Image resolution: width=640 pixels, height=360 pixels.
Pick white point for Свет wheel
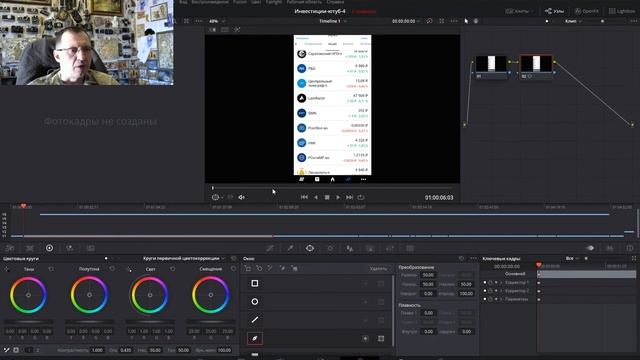[129, 269]
